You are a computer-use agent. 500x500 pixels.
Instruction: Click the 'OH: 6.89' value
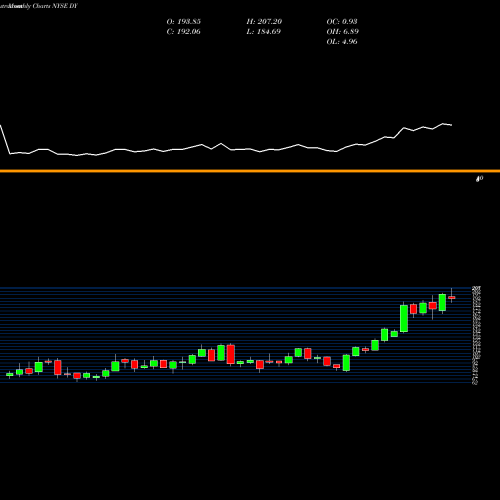pos(343,32)
